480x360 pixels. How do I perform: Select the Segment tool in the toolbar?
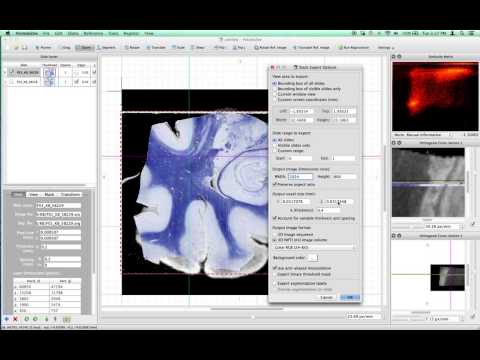pos(106,48)
